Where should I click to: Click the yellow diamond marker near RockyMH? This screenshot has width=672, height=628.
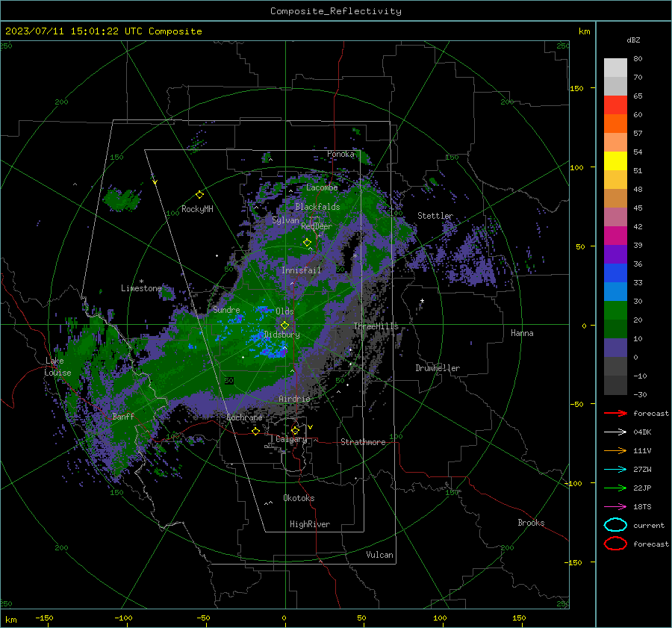point(199,195)
